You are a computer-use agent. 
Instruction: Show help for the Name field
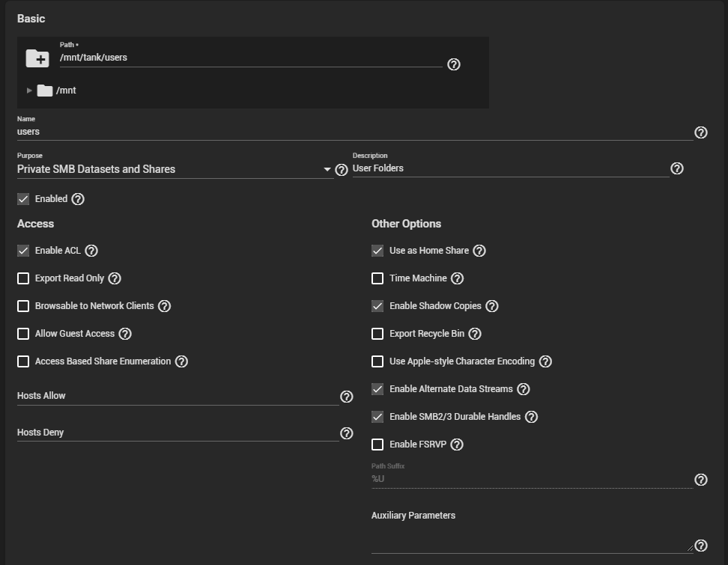[x=700, y=132]
